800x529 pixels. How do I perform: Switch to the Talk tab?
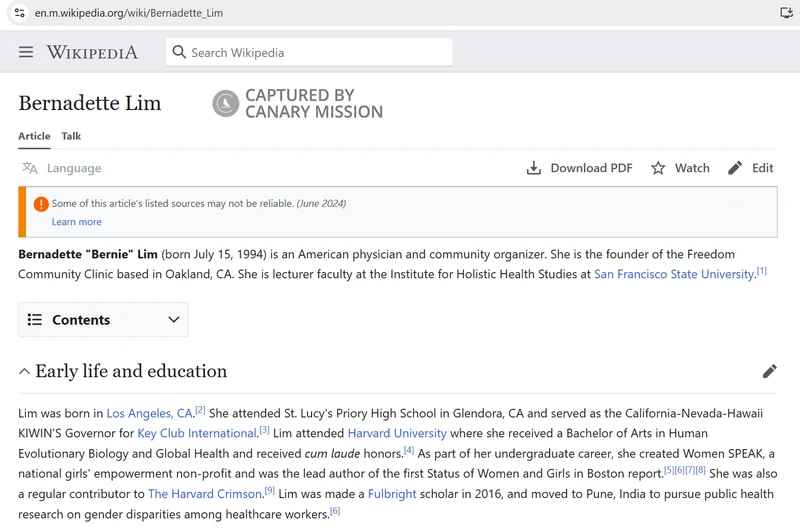click(x=71, y=136)
